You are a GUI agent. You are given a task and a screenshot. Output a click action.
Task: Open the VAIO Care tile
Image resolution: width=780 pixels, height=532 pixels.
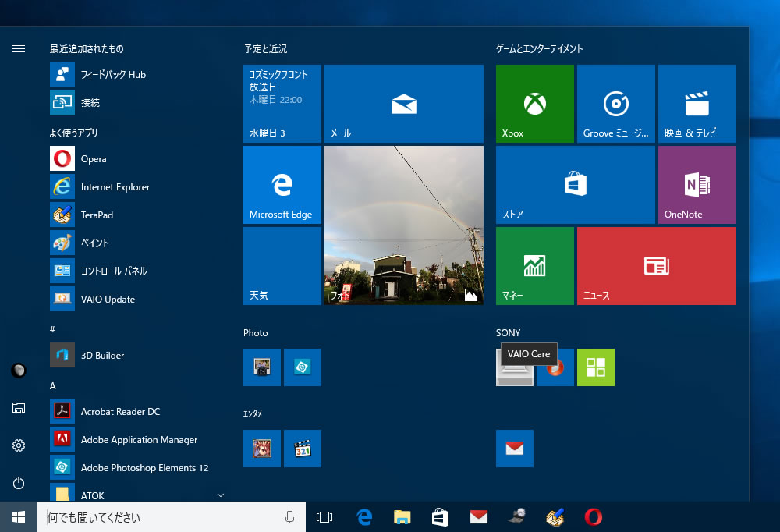coord(514,374)
